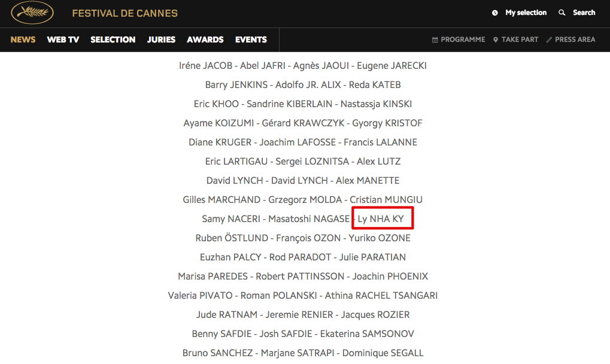
Task: Click the calendar icon beside Programme
Action: pyautogui.click(x=435, y=40)
